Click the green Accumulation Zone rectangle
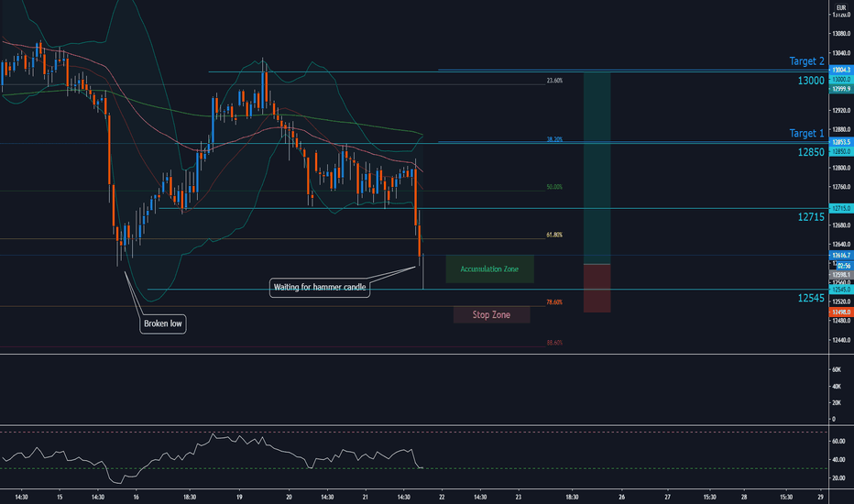The height and width of the screenshot is (504, 854). [x=489, y=269]
